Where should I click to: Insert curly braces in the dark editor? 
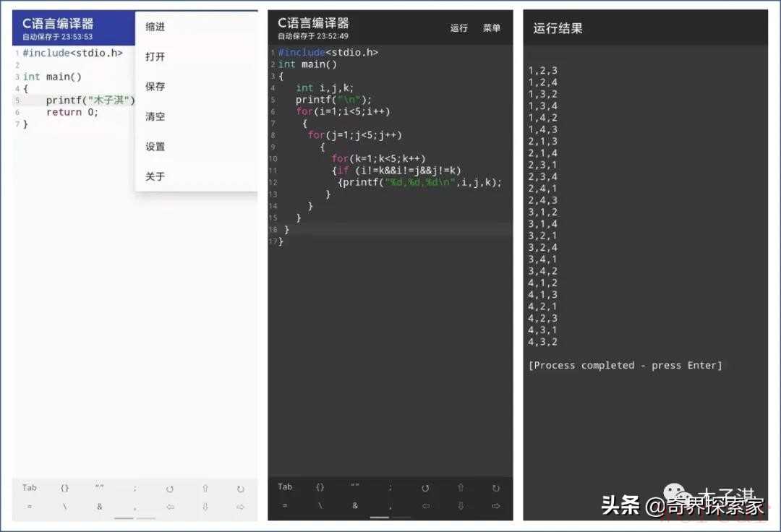[x=320, y=487]
